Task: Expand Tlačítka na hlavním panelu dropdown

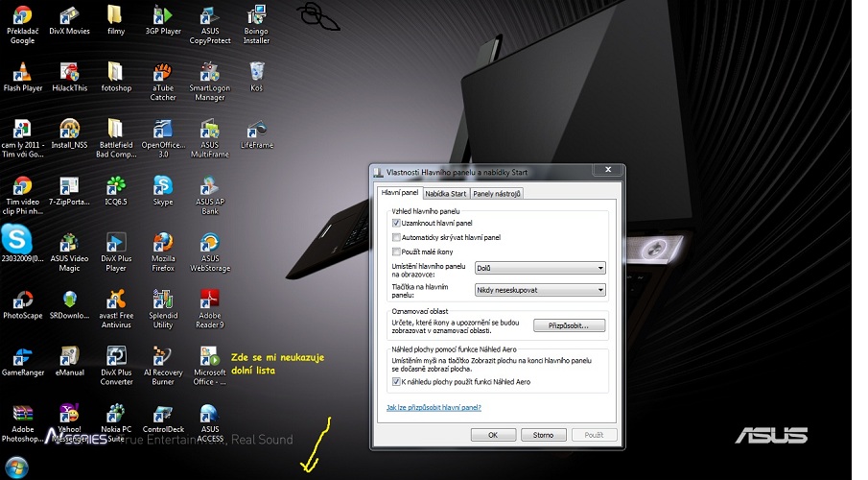Action: (540, 290)
